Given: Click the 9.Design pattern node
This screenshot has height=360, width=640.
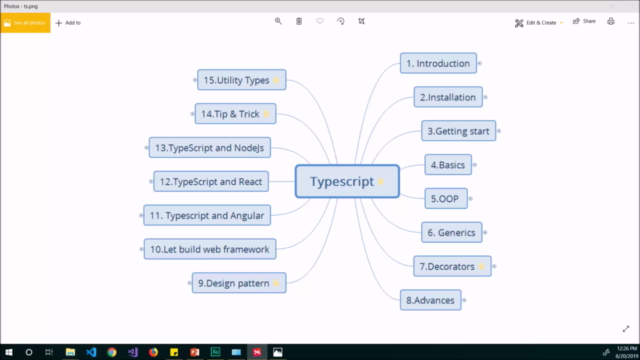Looking at the screenshot, I should (x=239, y=283).
